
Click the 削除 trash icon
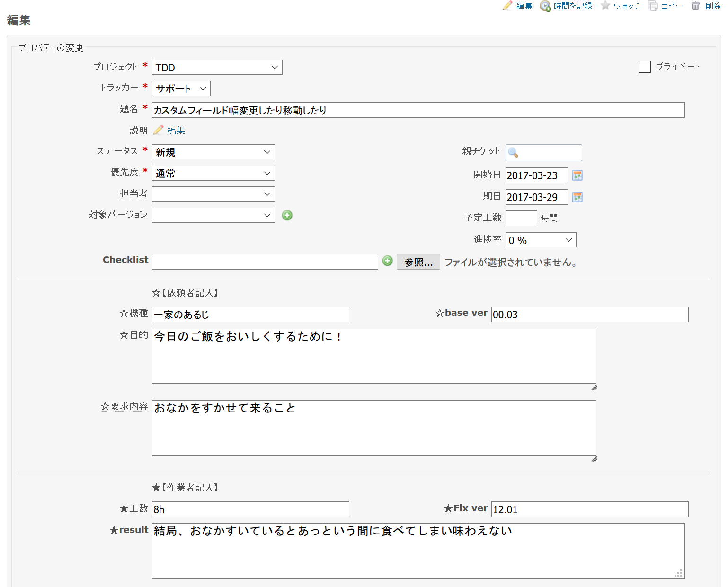pyautogui.click(x=695, y=6)
